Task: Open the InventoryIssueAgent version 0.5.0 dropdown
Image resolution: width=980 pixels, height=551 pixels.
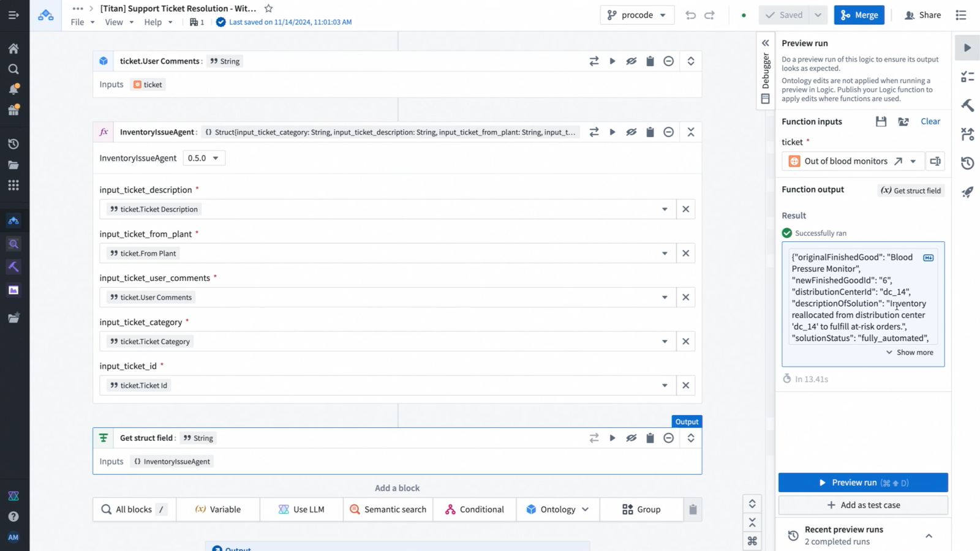Action: 203,158
